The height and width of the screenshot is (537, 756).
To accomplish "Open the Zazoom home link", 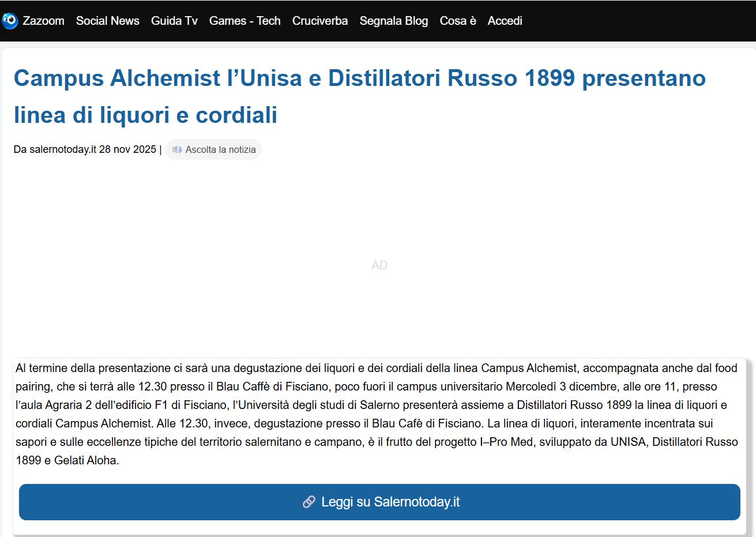I will click(43, 21).
